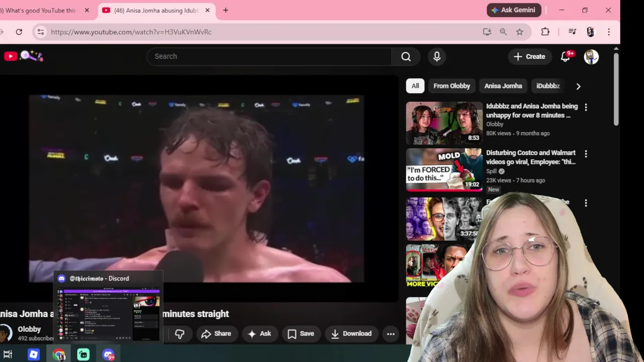Switch to Chrome in the taskbar
The height and width of the screenshot is (362, 644).
pyautogui.click(x=59, y=354)
